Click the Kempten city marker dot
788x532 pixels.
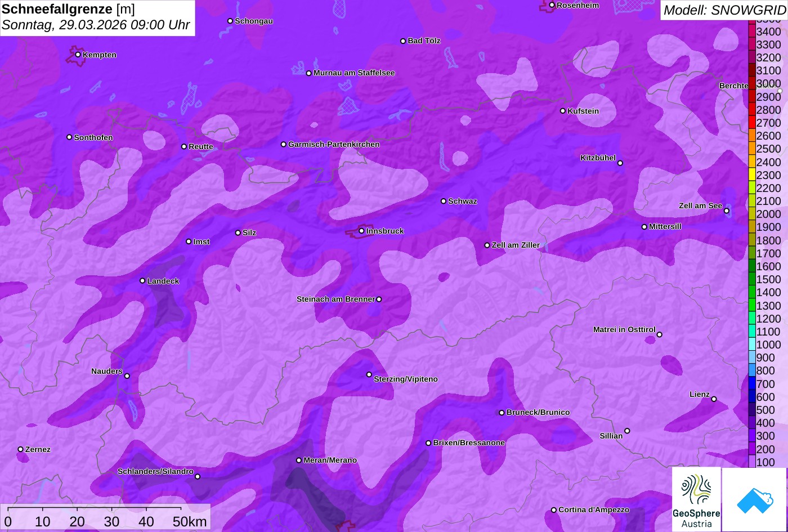point(78,55)
